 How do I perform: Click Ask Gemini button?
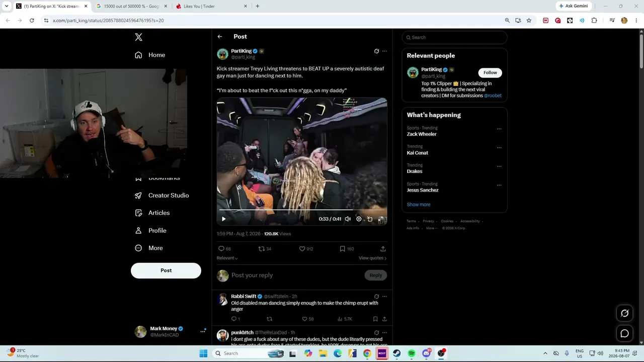574,6
